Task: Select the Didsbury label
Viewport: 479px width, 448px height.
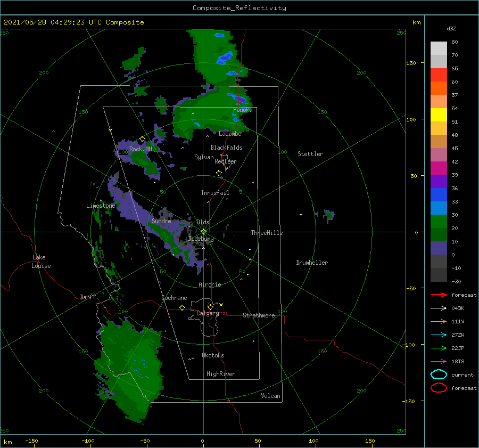Action: tap(201, 239)
